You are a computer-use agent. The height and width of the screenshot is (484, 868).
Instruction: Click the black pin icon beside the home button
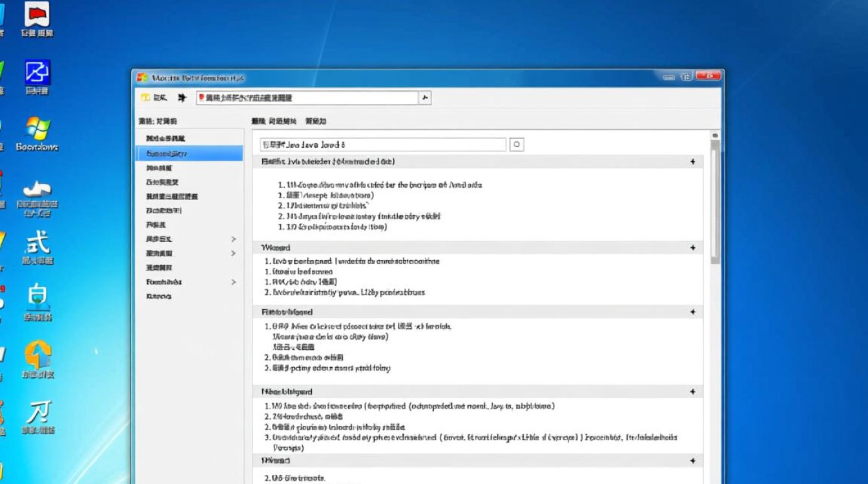tap(183, 97)
